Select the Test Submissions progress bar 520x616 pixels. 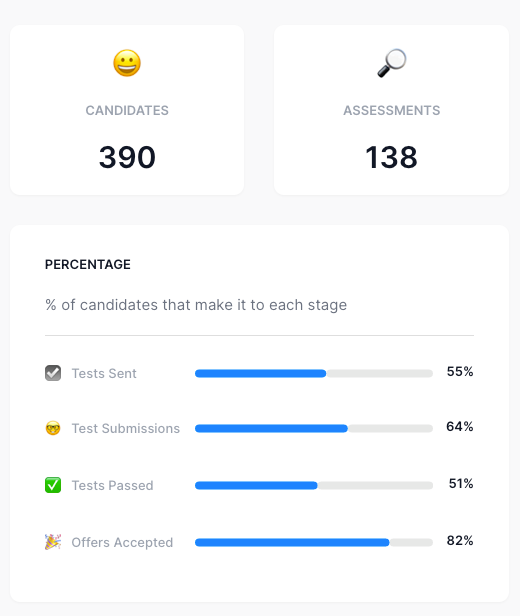314,428
